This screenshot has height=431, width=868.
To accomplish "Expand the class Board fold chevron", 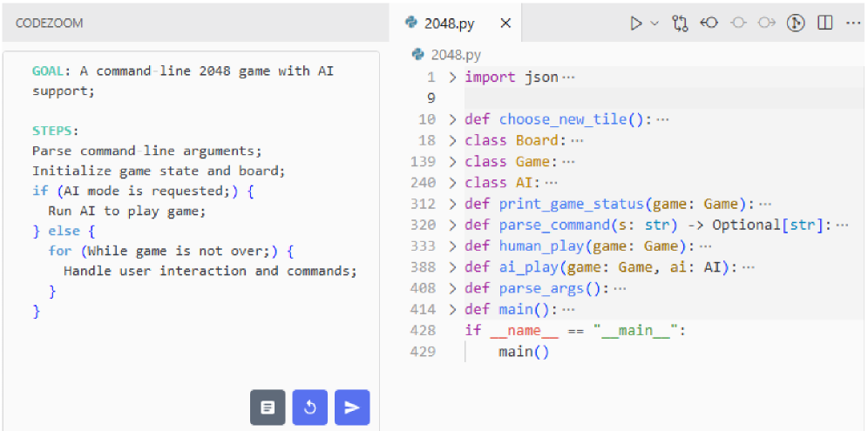I will pyautogui.click(x=452, y=140).
